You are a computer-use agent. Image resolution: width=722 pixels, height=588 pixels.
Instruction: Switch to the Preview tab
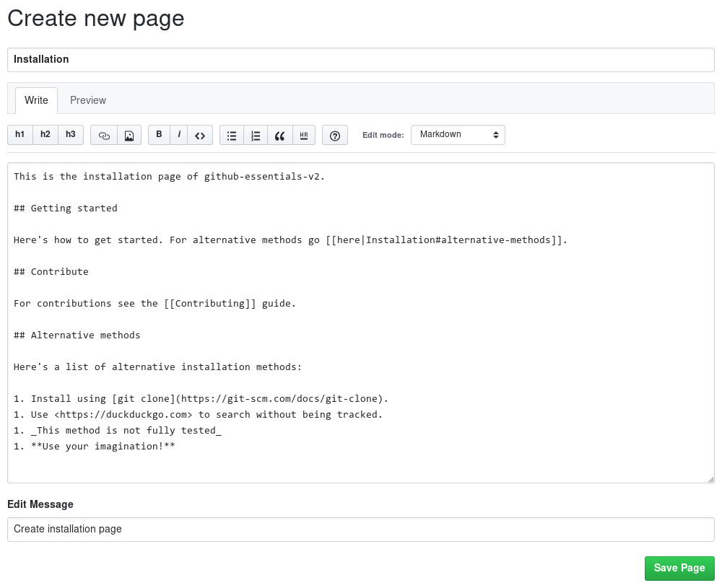tap(88, 100)
